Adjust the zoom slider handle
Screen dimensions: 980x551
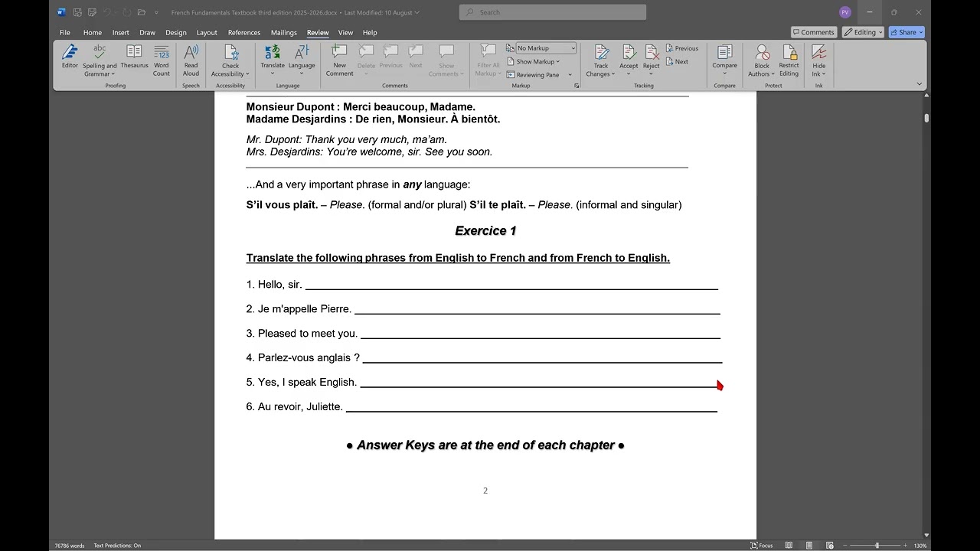[877, 546]
